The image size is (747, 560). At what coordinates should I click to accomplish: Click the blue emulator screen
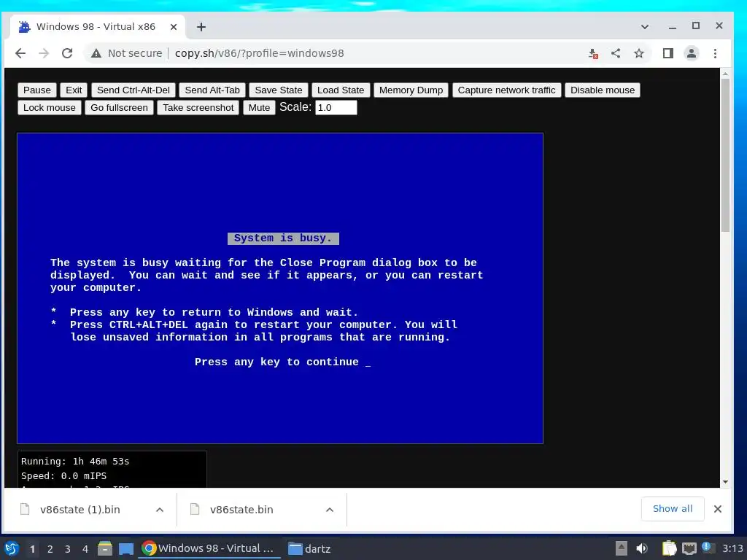pos(280,288)
